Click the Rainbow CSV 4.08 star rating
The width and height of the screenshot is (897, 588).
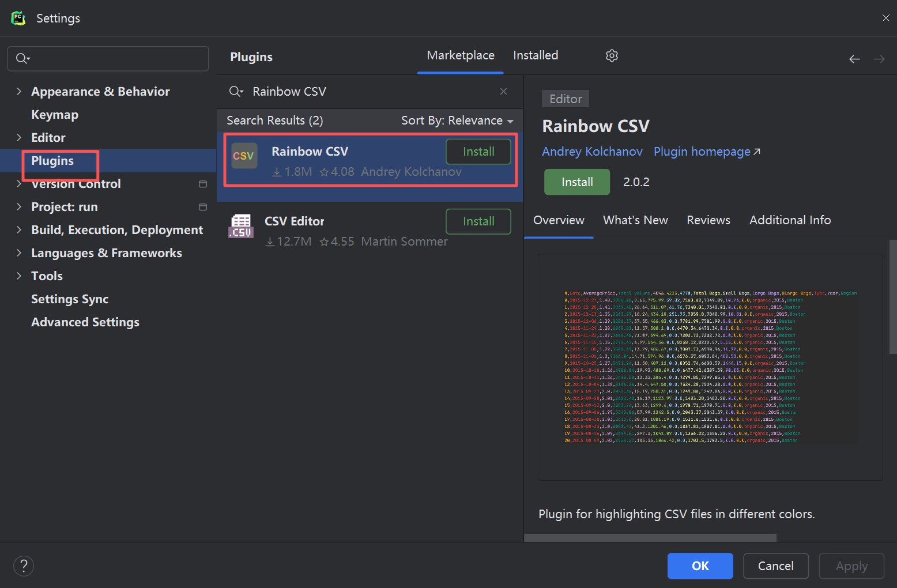(x=337, y=172)
